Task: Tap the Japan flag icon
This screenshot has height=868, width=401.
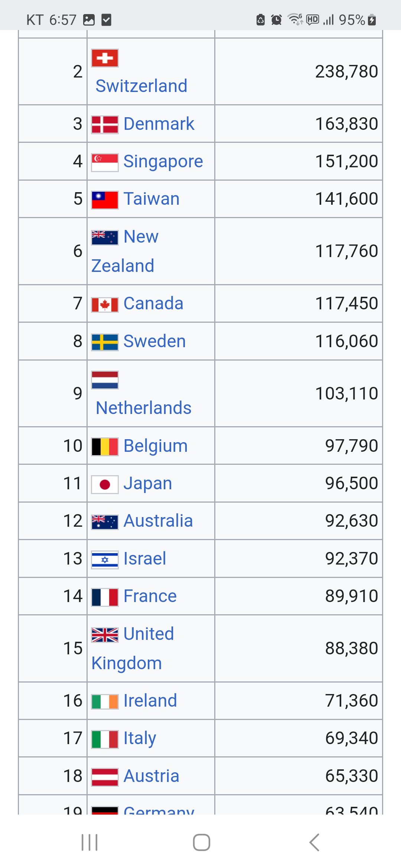Action: (105, 484)
